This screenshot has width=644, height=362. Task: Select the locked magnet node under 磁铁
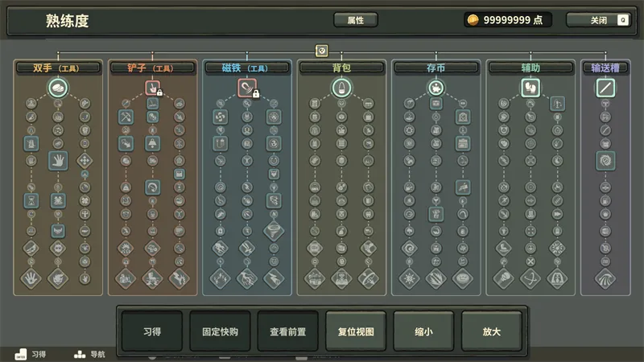click(247, 88)
